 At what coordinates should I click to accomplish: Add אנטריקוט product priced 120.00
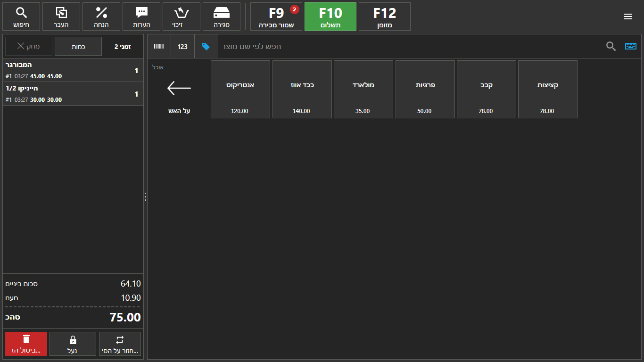(x=240, y=89)
